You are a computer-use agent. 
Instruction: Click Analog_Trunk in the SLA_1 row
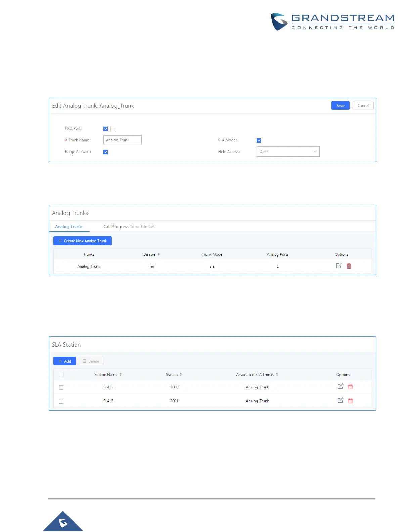(x=257, y=387)
